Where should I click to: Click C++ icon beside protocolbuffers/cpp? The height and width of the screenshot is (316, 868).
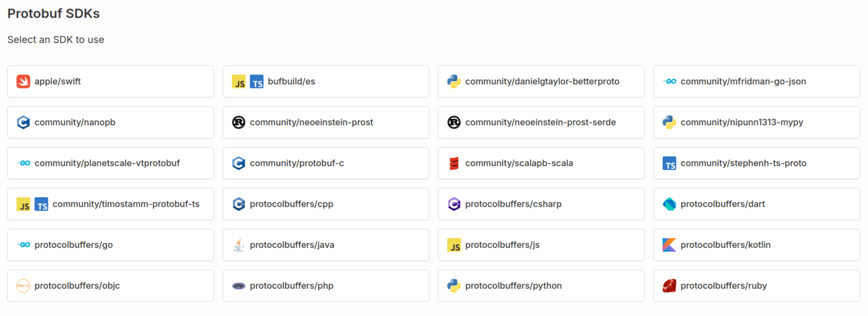pos(239,204)
